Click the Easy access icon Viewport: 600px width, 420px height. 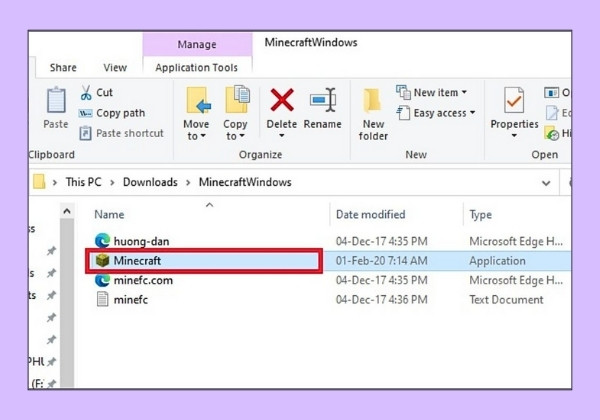pyautogui.click(x=403, y=113)
